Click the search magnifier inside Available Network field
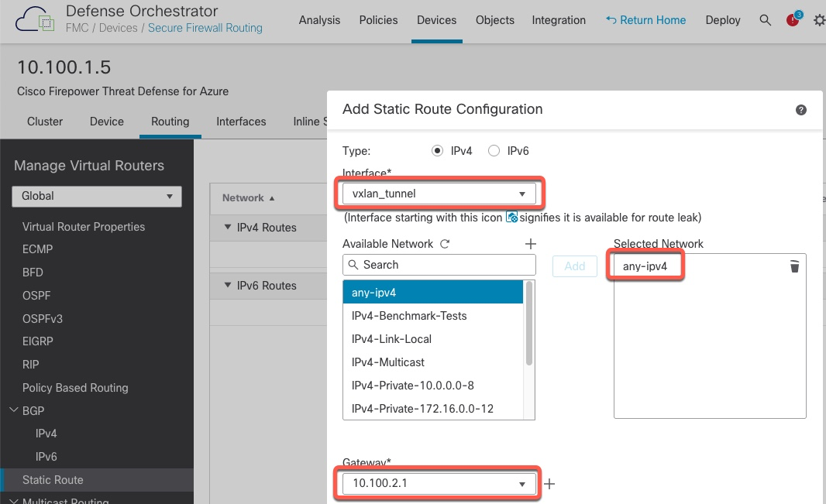Viewport: 826px width, 504px height. point(353,265)
